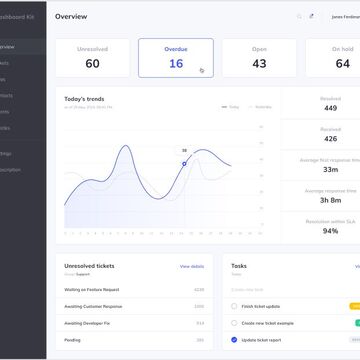Click the Dashboard Kit logo text
The image size is (360, 360).
point(17,17)
